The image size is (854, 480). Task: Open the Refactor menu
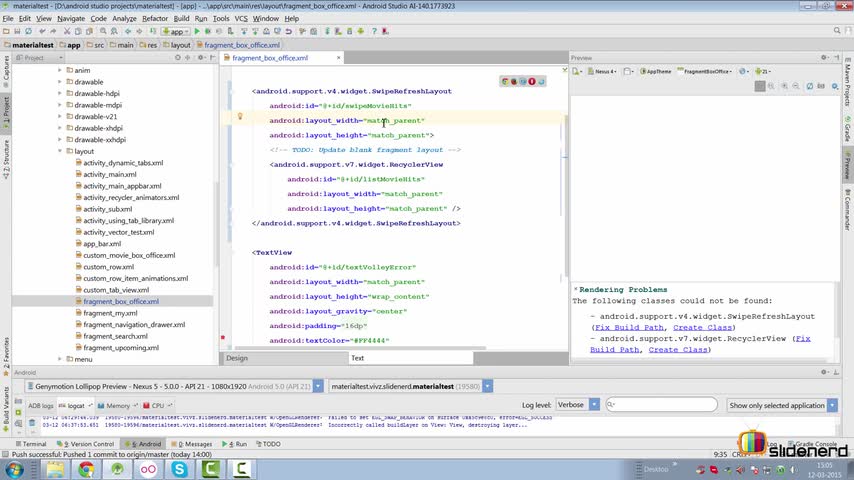pyautogui.click(x=155, y=18)
